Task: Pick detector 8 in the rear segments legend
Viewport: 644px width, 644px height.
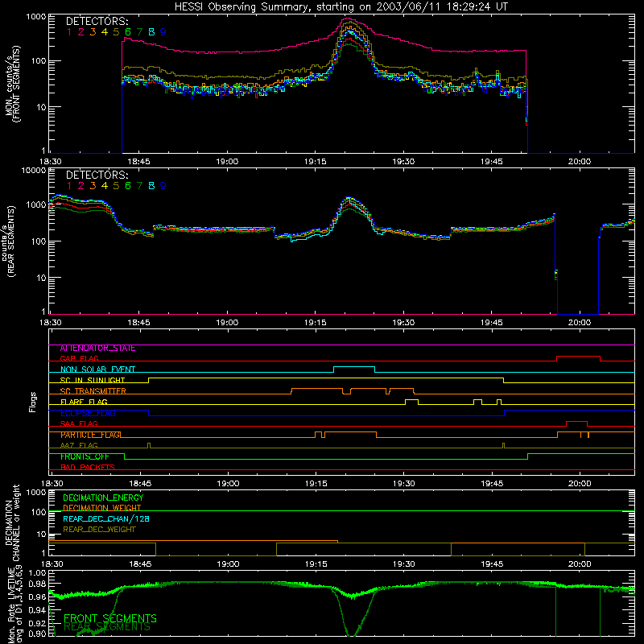Action: (151, 186)
